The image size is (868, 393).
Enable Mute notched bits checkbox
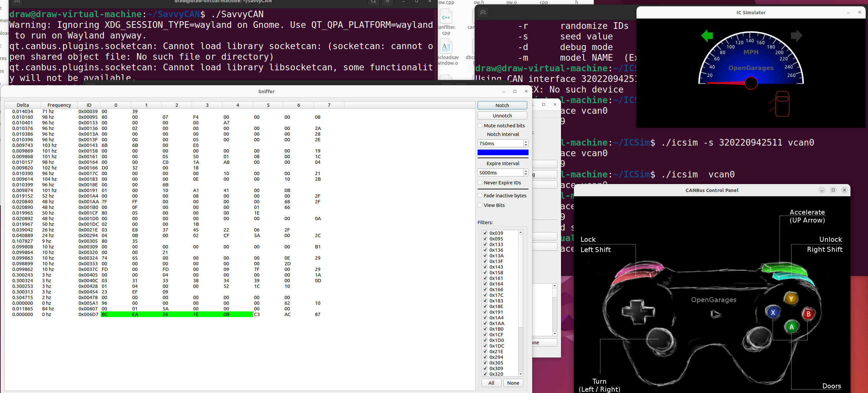480,125
